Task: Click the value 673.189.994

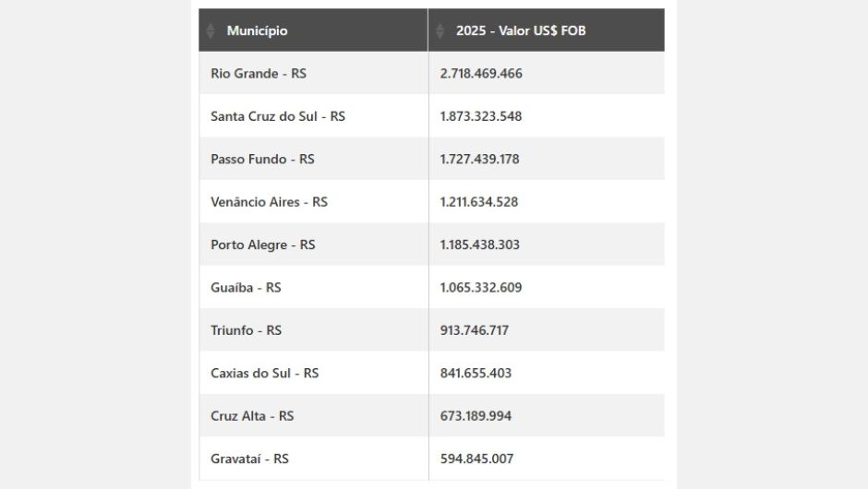Action: pos(476,416)
